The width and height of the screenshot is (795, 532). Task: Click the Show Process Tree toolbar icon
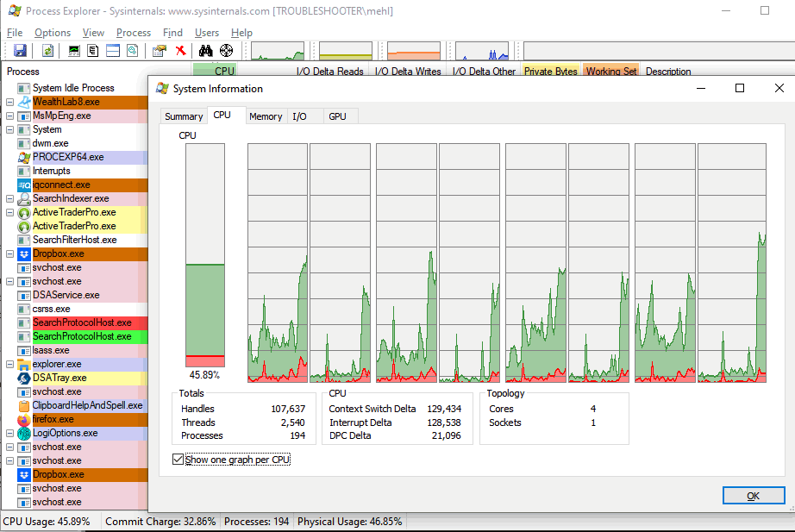[93, 51]
